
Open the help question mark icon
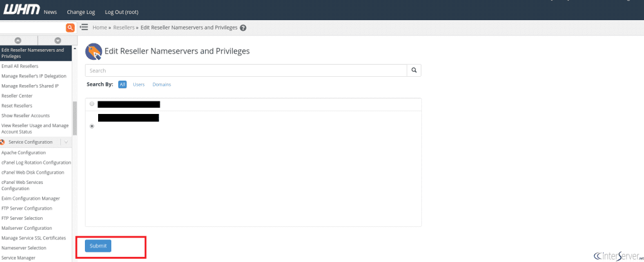click(x=243, y=28)
